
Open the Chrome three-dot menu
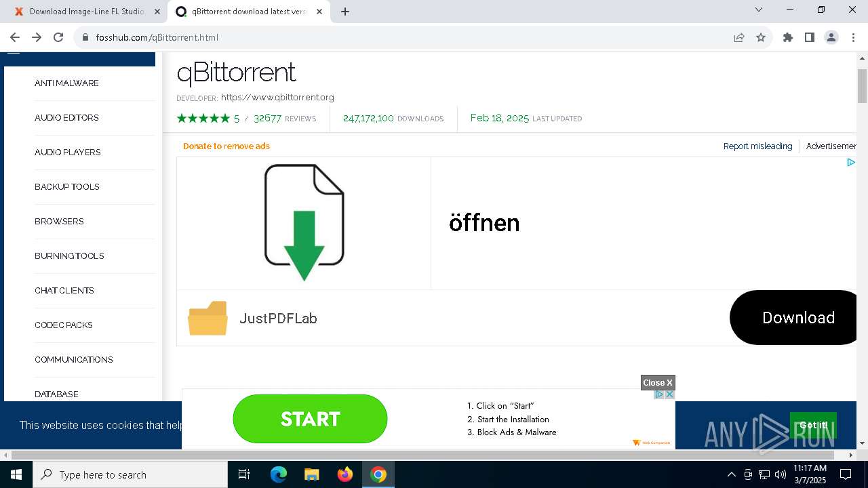[x=853, y=37]
